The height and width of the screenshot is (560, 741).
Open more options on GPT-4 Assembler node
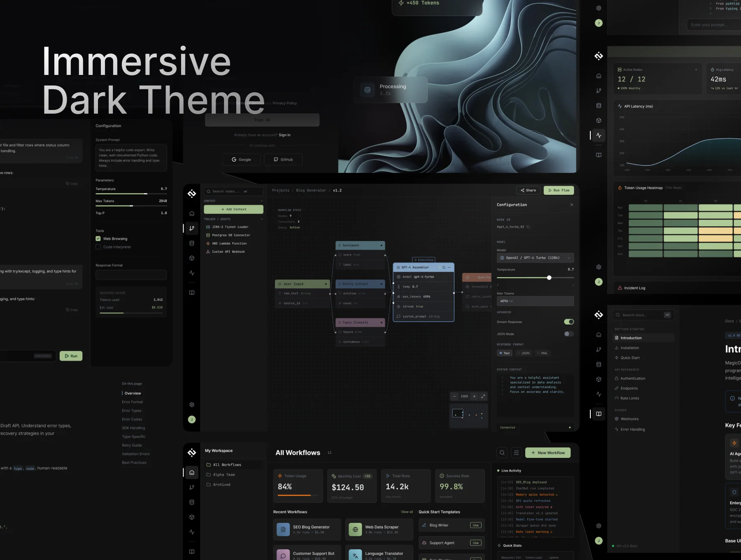(449, 268)
